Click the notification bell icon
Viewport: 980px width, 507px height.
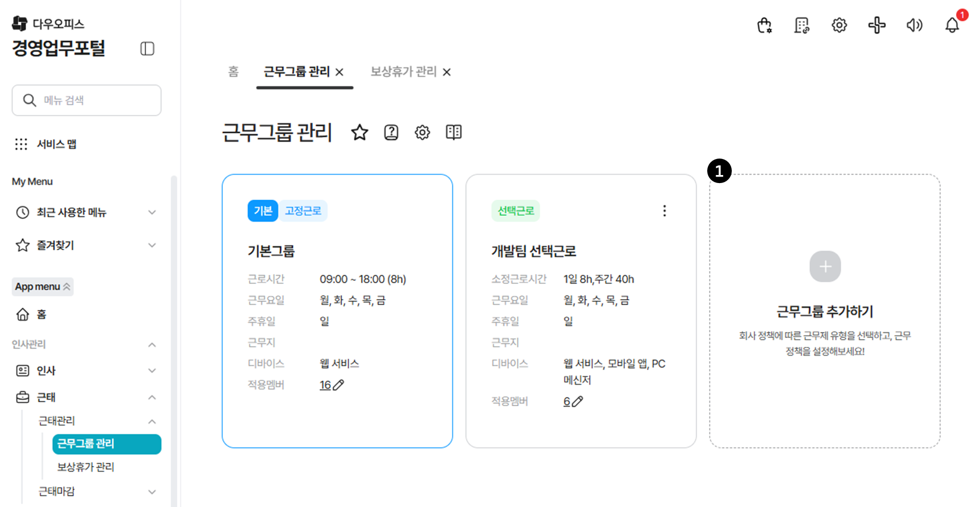click(951, 25)
